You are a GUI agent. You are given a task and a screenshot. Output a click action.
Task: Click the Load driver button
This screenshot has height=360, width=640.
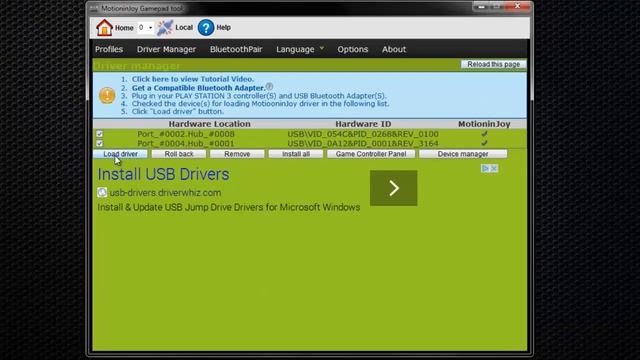pyautogui.click(x=120, y=154)
